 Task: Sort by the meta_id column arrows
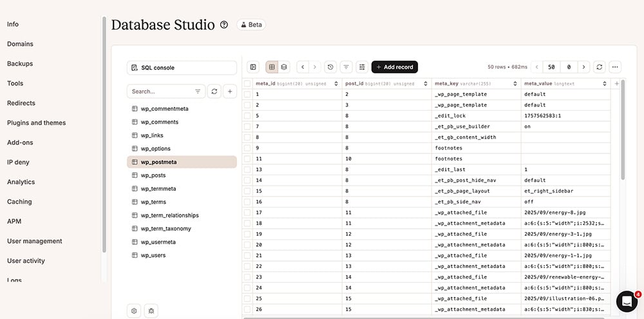336,83
